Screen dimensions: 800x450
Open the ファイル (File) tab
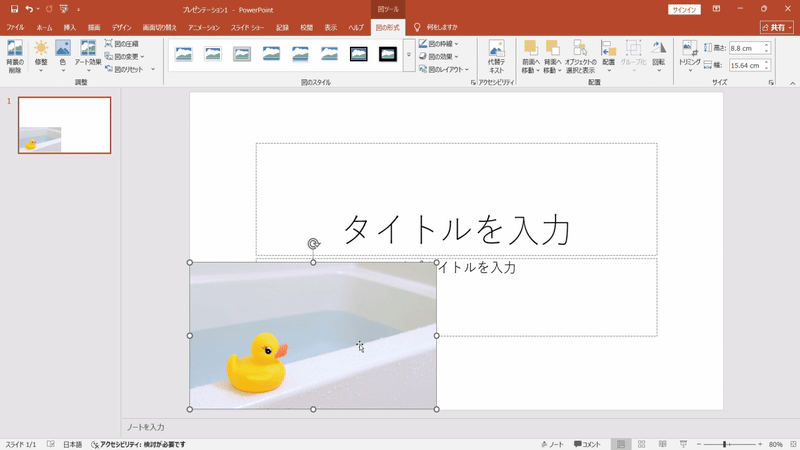click(15, 27)
